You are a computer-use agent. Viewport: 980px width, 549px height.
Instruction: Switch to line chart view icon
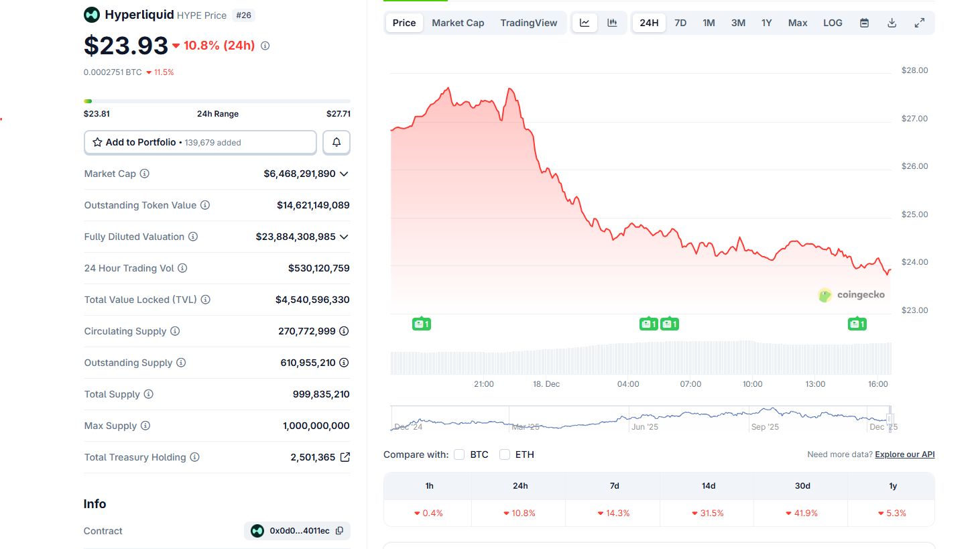(585, 23)
